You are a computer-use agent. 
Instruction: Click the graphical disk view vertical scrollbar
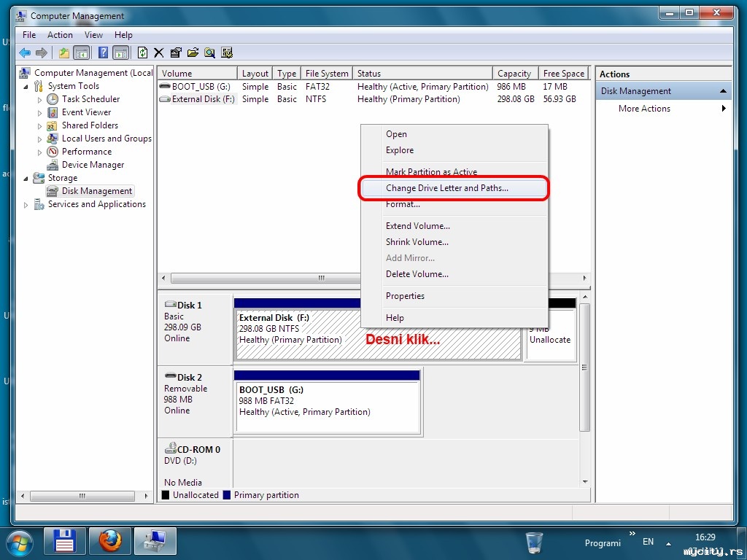[x=585, y=367]
